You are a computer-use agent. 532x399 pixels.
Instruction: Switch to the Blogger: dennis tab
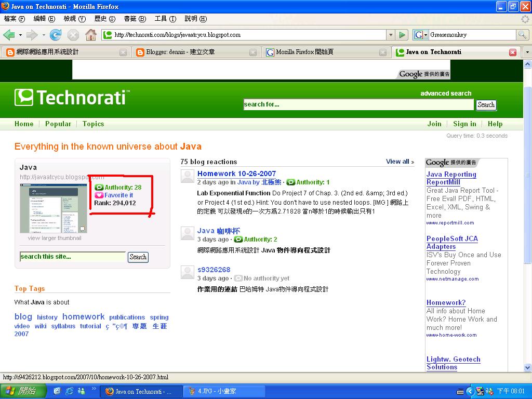coord(196,52)
